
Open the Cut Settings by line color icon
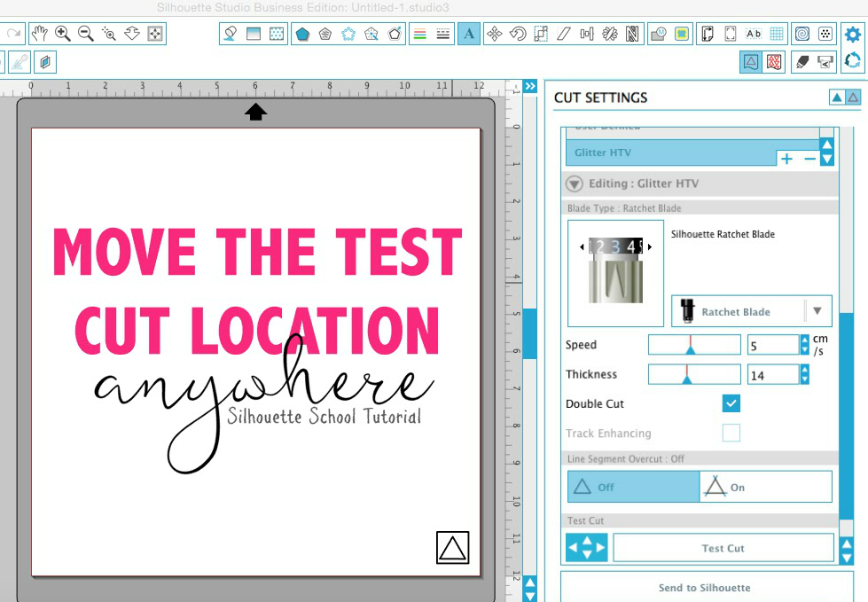click(x=772, y=62)
